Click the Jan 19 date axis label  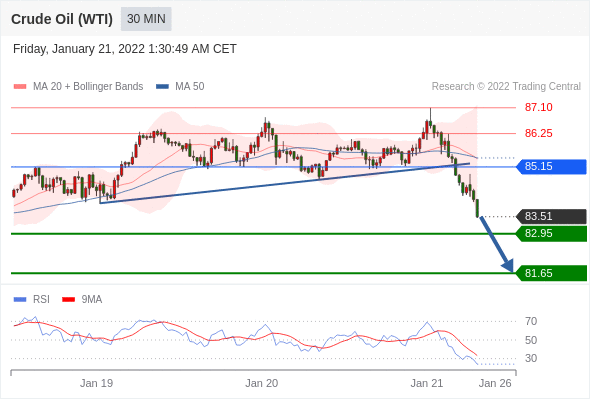(96, 383)
